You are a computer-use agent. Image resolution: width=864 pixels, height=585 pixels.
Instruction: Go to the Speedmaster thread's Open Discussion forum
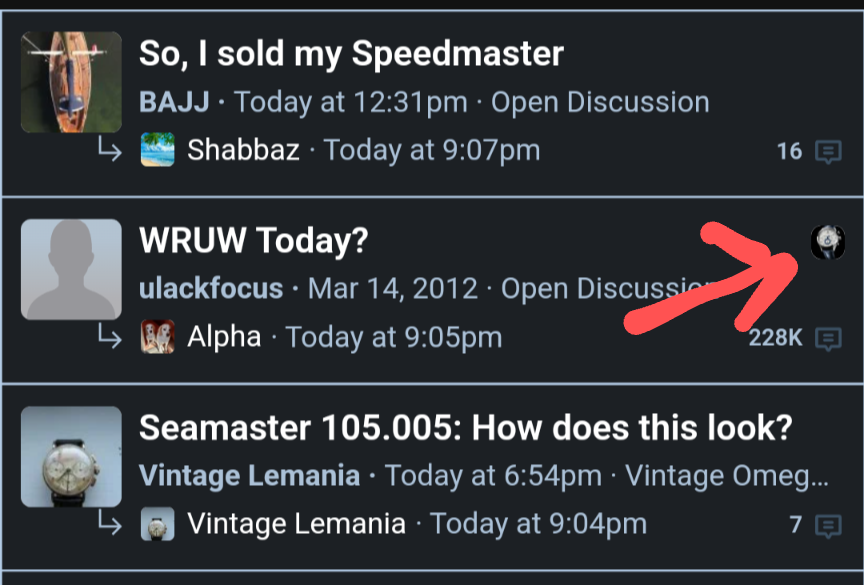[x=600, y=102]
